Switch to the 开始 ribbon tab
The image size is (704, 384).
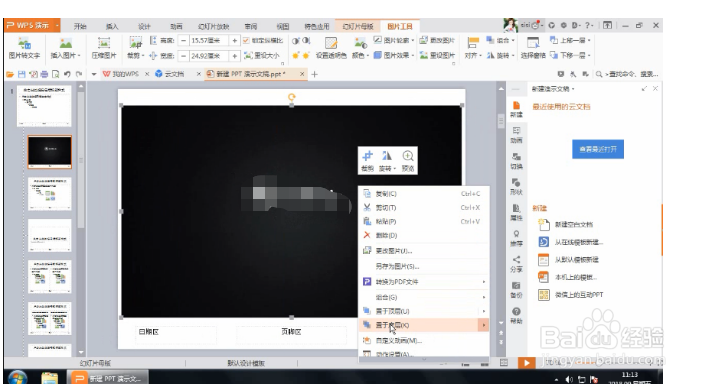click(80, 26)
